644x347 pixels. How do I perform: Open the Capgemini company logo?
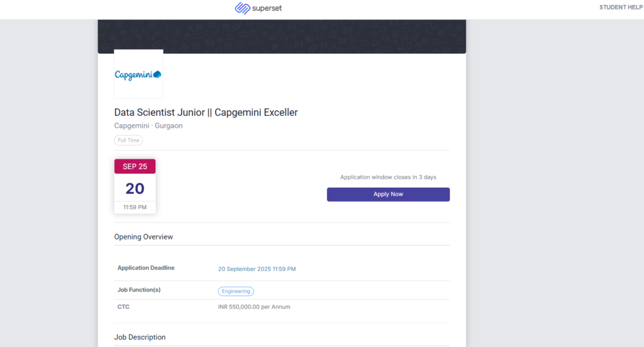pos(138,74)
